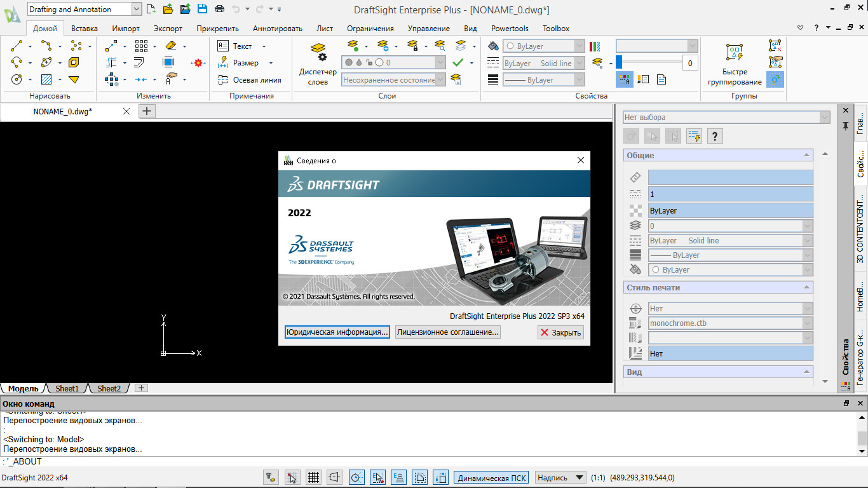
Task: Pin the Properties panel
Action: pyautogui.click(x=845, y=126)
